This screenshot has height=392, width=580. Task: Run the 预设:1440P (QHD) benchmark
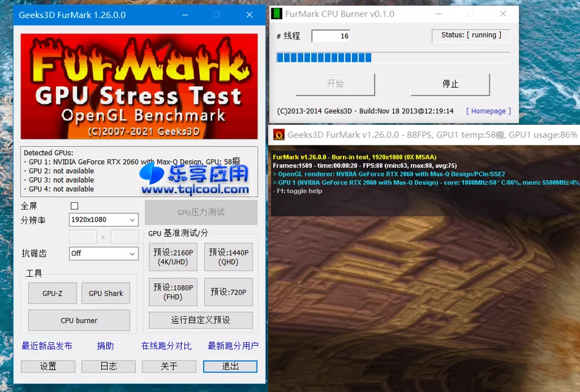coord(229,257)
